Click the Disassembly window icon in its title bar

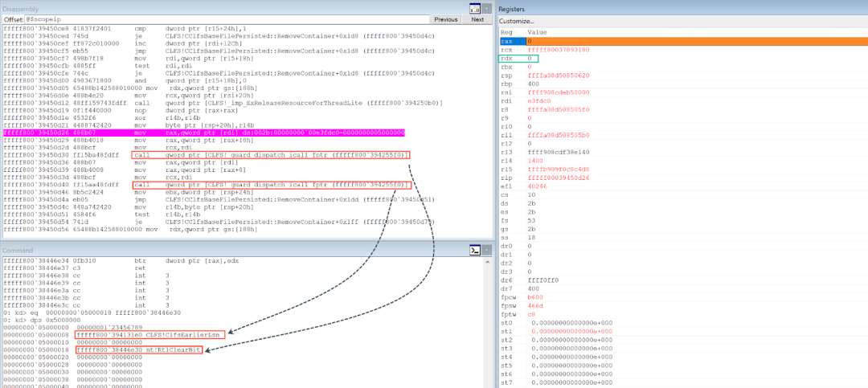[474, 7]
